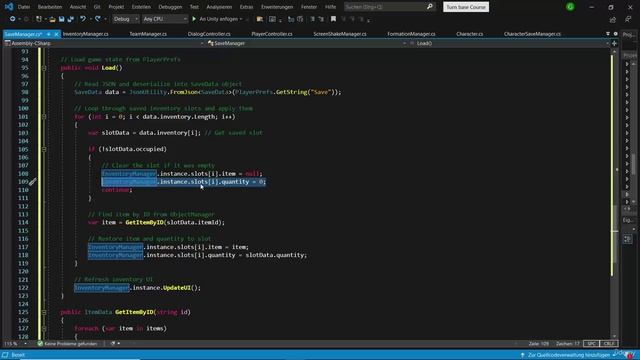This screenshot has width=640, height=360.
Task: Click the Undo arrow icon
Action: (x=83, y=19)
